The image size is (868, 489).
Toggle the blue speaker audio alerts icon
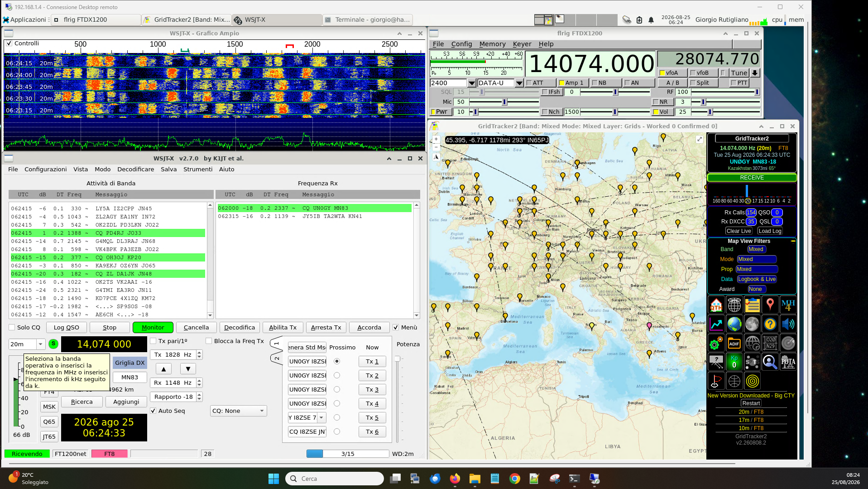point(788,324)
